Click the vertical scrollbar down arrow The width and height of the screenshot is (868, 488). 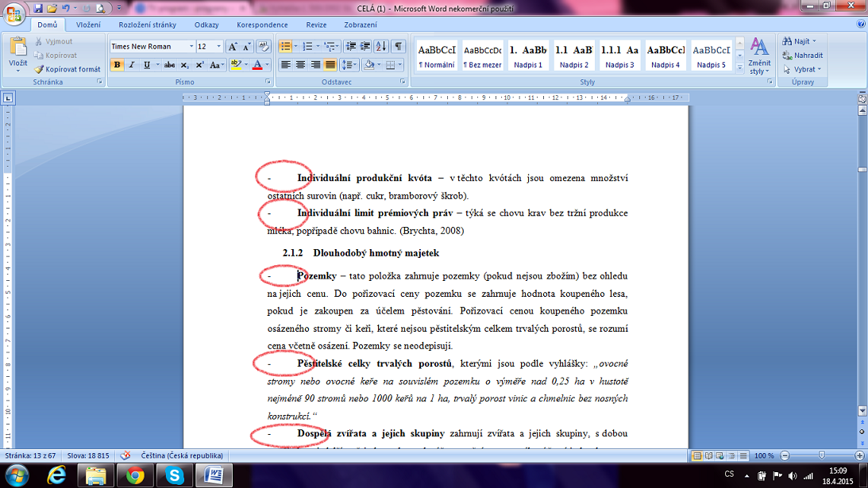coord(862,411)
